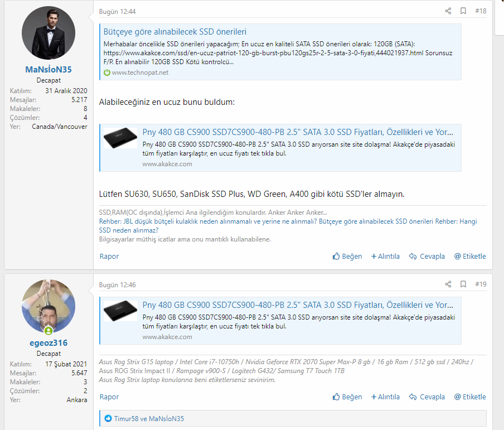Image resolution: width=504 pixels, height=430 pixels.
Task: Bookmark post #18
Action: tap(463, 11)
